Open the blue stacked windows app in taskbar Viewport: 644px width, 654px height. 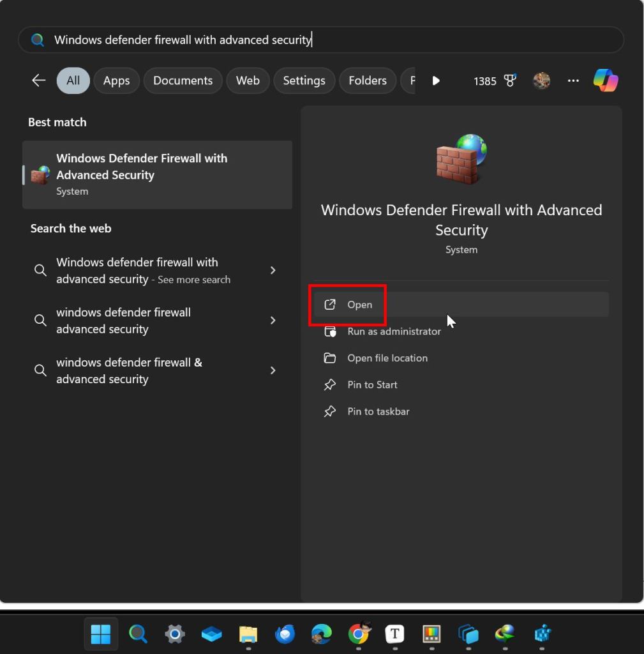pyautogui.click(x=468, y=634)
